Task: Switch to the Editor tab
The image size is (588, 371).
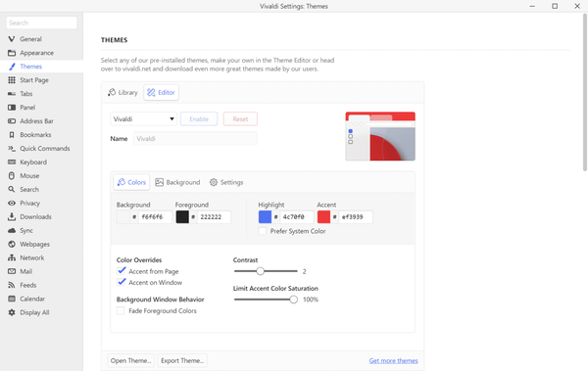Action: (x=162, y=93)
